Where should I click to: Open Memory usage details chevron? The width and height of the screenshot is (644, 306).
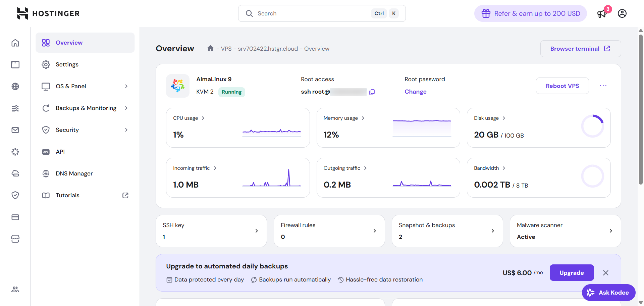[x=363, y=118]
